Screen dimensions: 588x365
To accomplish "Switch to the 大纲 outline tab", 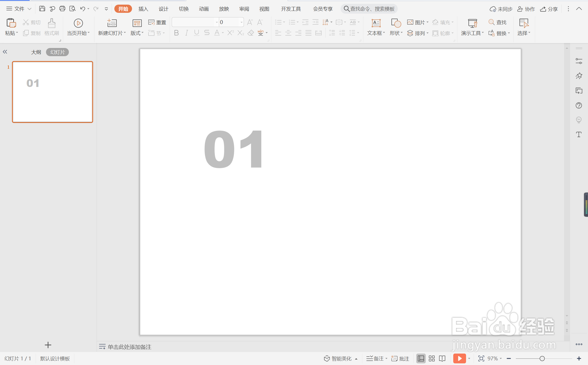I will [36, 52].
